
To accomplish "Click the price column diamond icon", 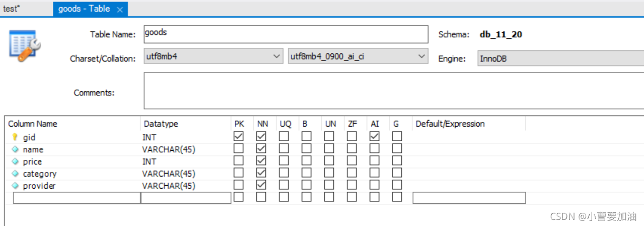I will pyautogui.click(x=15, y=161).
